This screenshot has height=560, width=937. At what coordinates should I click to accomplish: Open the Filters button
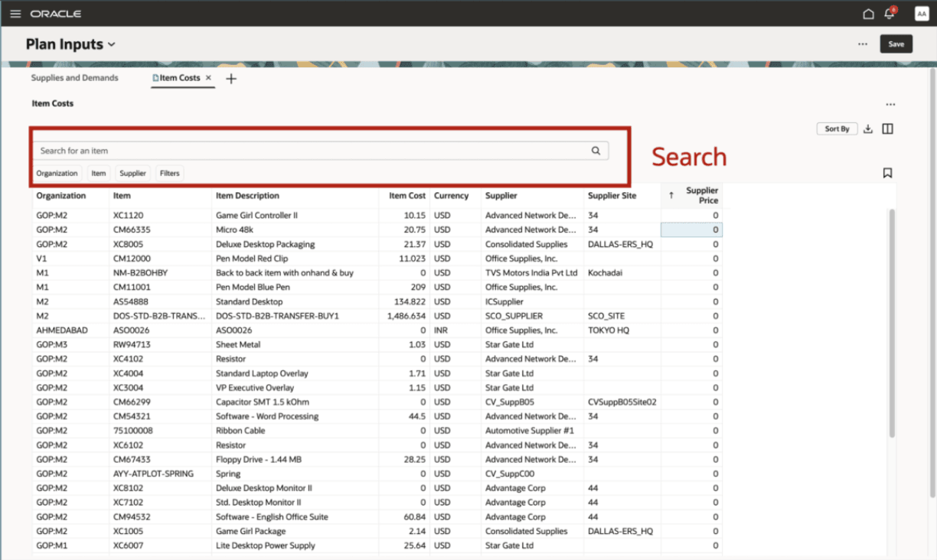pos(169,173)
